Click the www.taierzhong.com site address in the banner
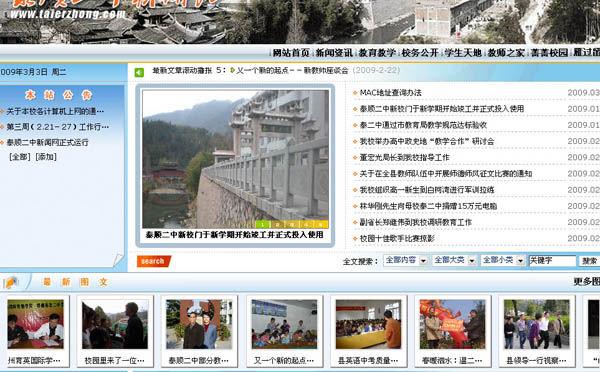 68,14
